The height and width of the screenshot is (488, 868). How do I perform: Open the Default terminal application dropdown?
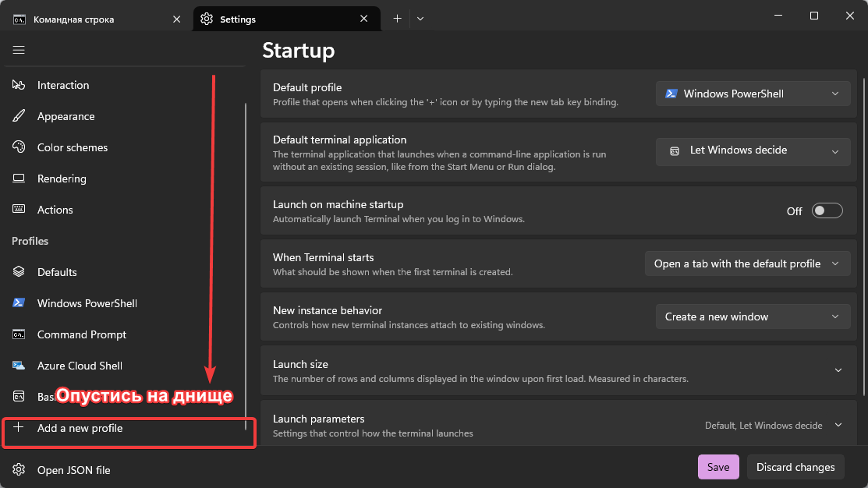tap(753, 150)
